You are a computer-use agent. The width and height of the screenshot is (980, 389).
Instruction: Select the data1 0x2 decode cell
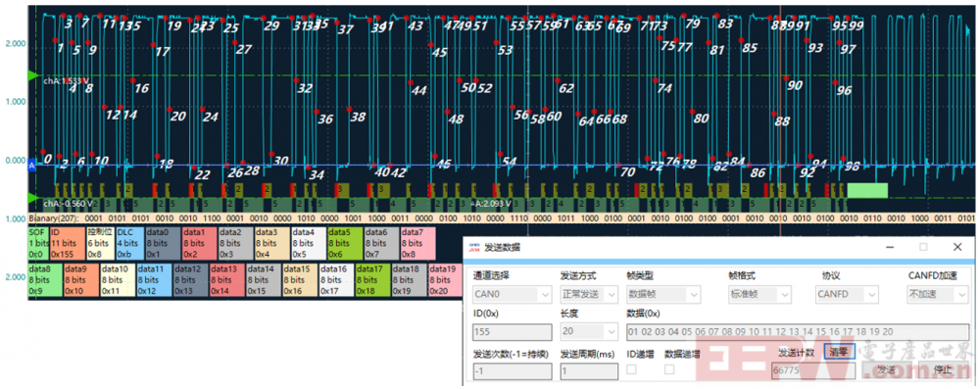[199, 243]
